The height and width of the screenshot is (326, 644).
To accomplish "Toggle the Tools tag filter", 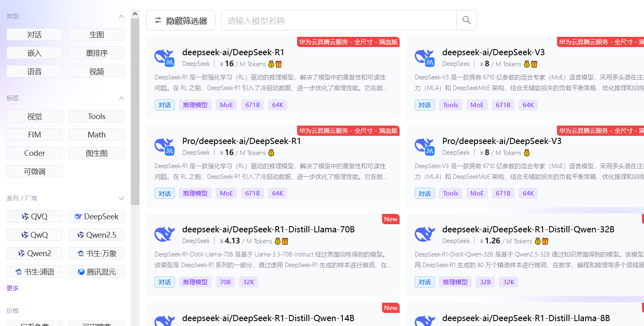I will pyautogui.click(x=96, y=116).
